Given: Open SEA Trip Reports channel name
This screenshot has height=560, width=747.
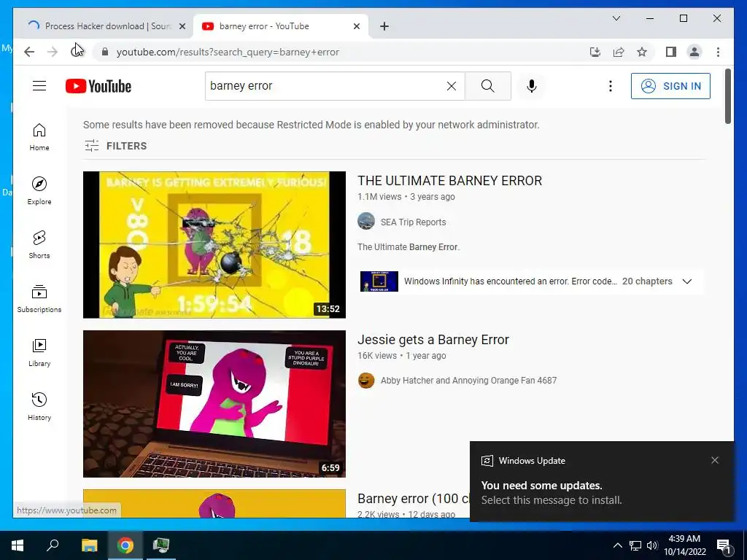Looking at the screenshot, I should tap(413, 222).
